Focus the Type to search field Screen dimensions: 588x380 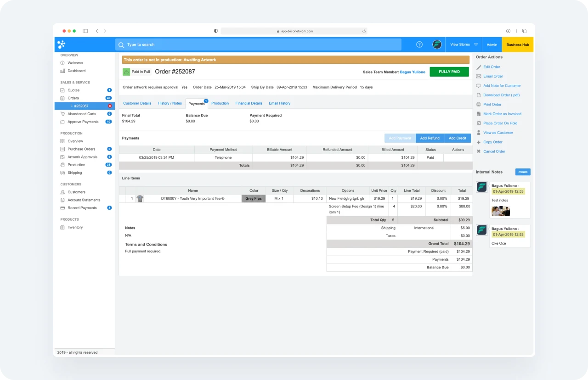(258, 45)
